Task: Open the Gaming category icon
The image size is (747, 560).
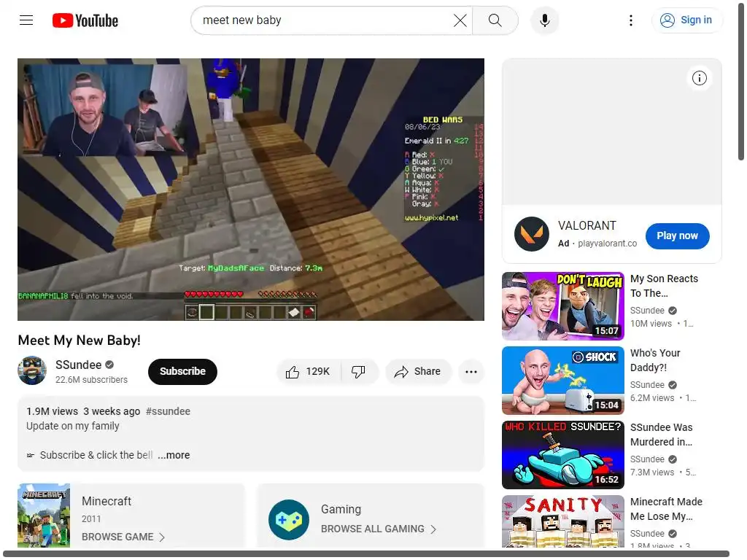Action: pyautogui.click(x=288, y=519)
